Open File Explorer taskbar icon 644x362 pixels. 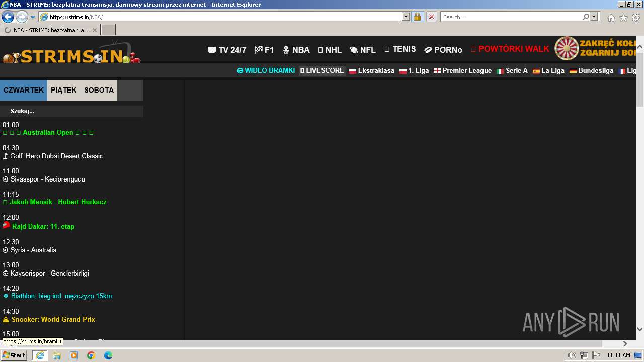57,355
